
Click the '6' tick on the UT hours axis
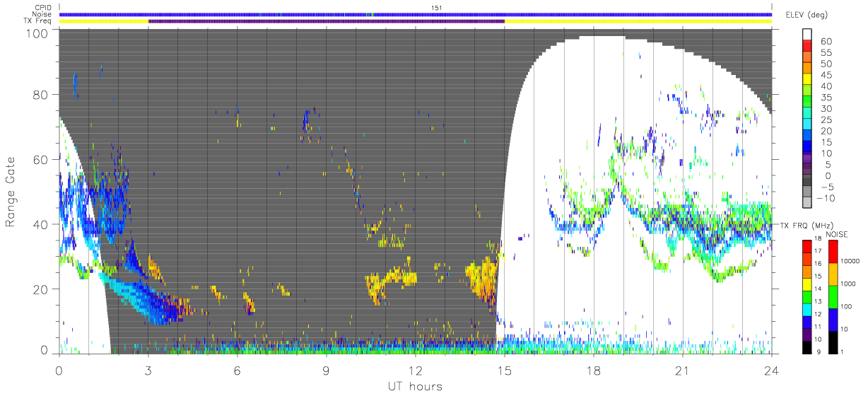(x=237, y=370)
